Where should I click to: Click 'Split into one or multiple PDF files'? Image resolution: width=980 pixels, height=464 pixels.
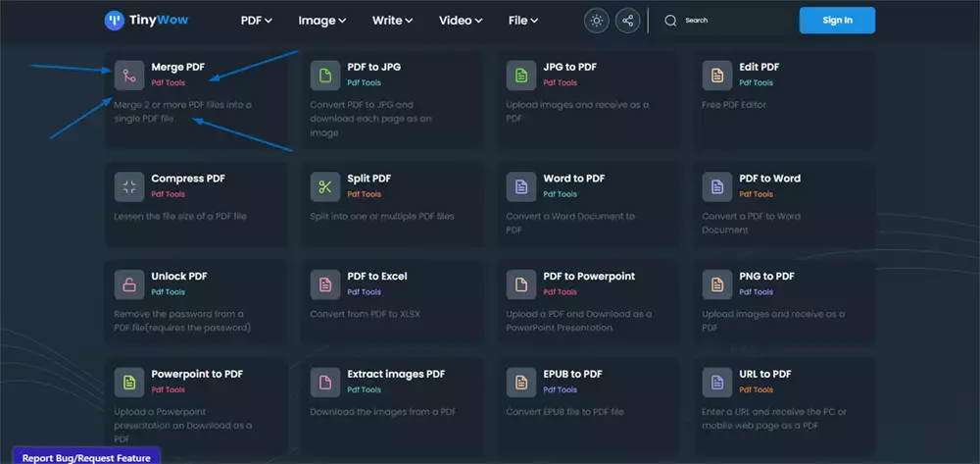point(382,217)
